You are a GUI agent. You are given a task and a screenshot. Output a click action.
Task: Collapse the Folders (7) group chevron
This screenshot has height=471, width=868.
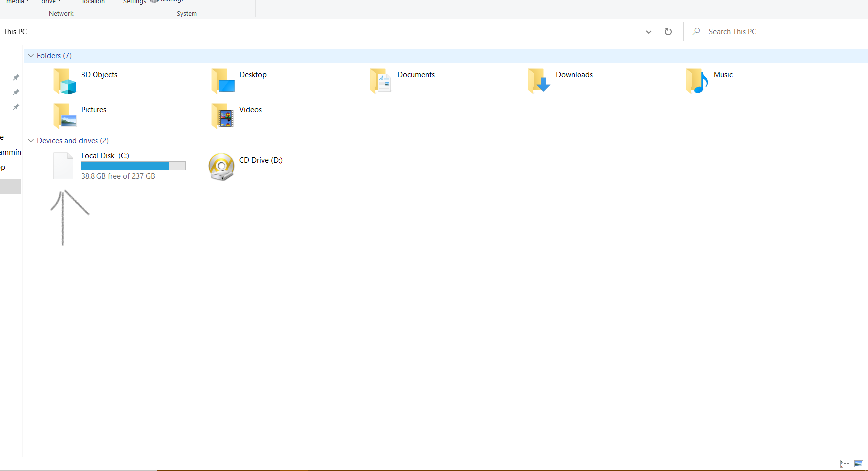click(31, 56)
